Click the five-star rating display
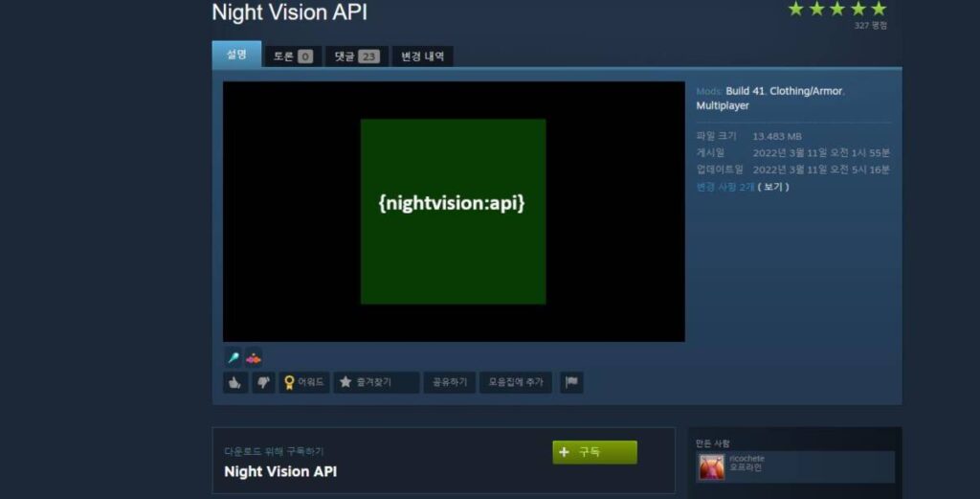This screenshot has width=980, height=499. point(836,9)
